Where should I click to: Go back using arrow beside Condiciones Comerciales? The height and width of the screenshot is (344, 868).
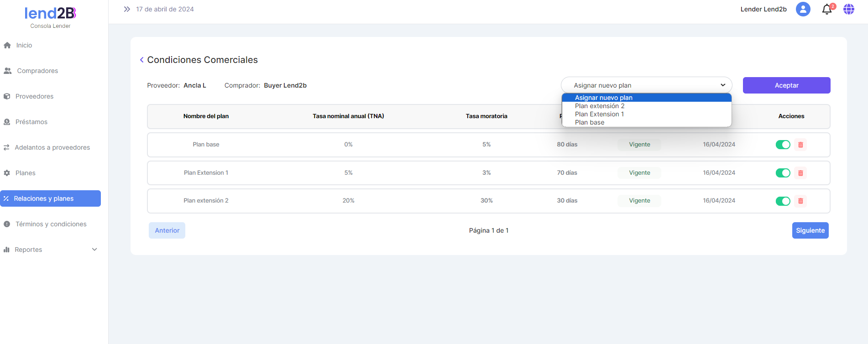pos(142,60)
